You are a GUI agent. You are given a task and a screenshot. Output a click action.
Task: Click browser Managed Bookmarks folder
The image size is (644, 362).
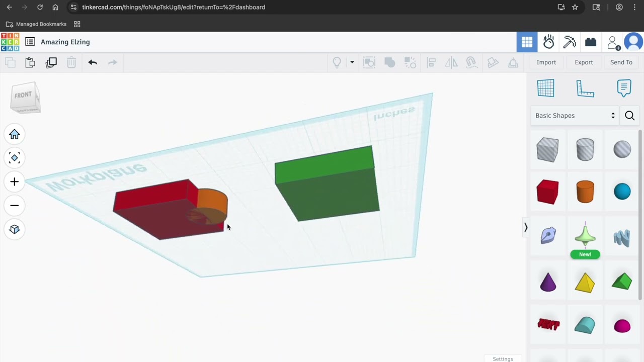click(36, 24)
